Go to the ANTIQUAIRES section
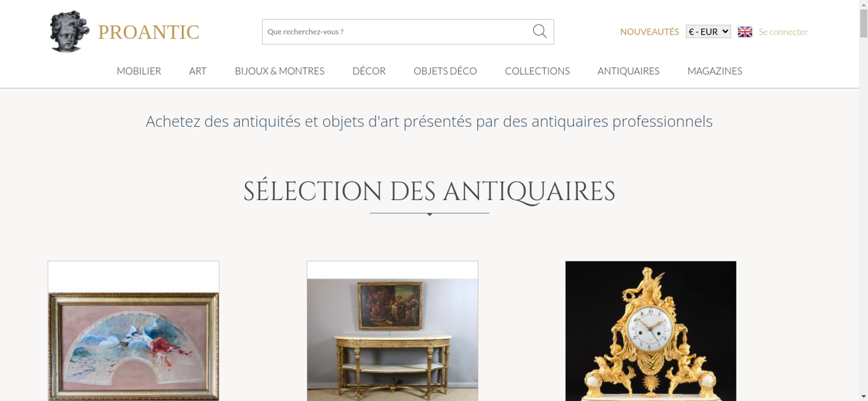 (x=628, y=71)
